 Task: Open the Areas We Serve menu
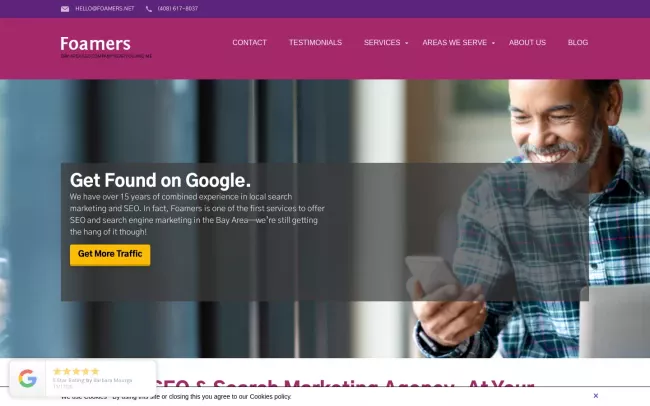tap(454, 42)
